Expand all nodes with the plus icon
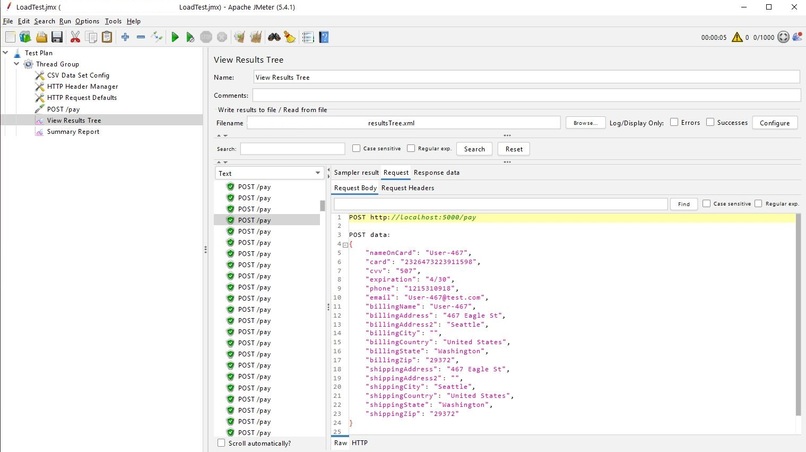Viewport: 806px width, 452px height. click(125, 37)
